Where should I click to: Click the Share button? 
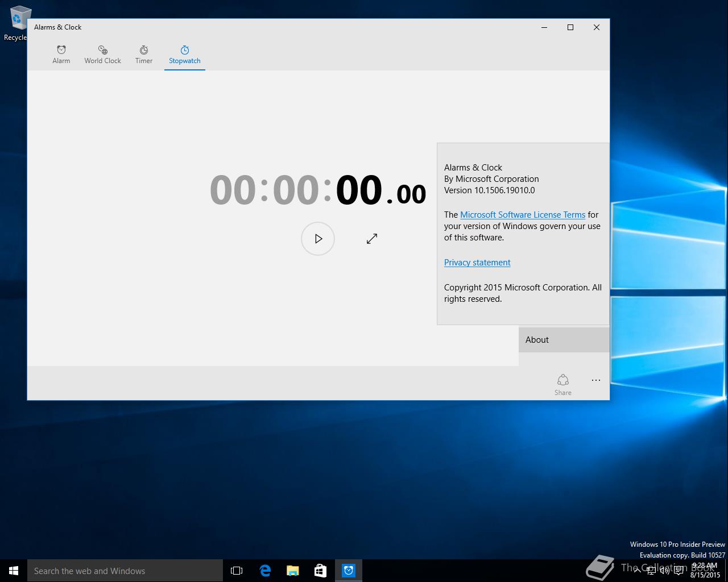tap(563, 384)
